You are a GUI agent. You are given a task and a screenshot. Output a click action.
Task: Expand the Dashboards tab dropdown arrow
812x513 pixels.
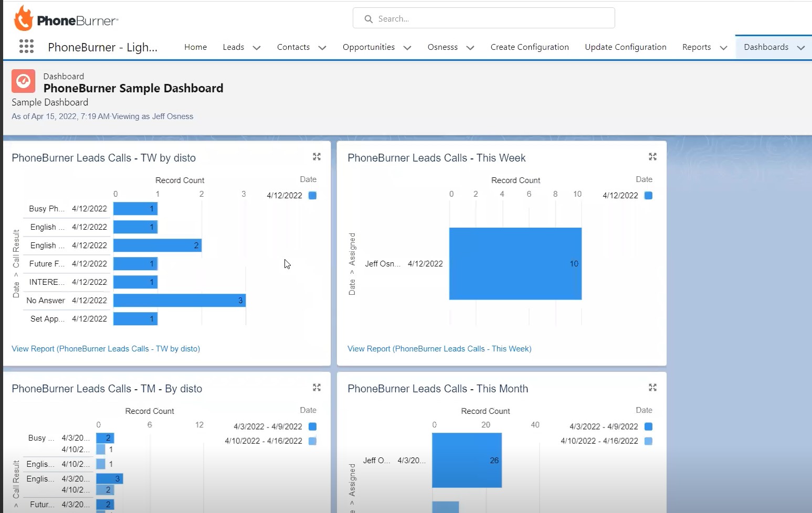click(x=801, y=48)
